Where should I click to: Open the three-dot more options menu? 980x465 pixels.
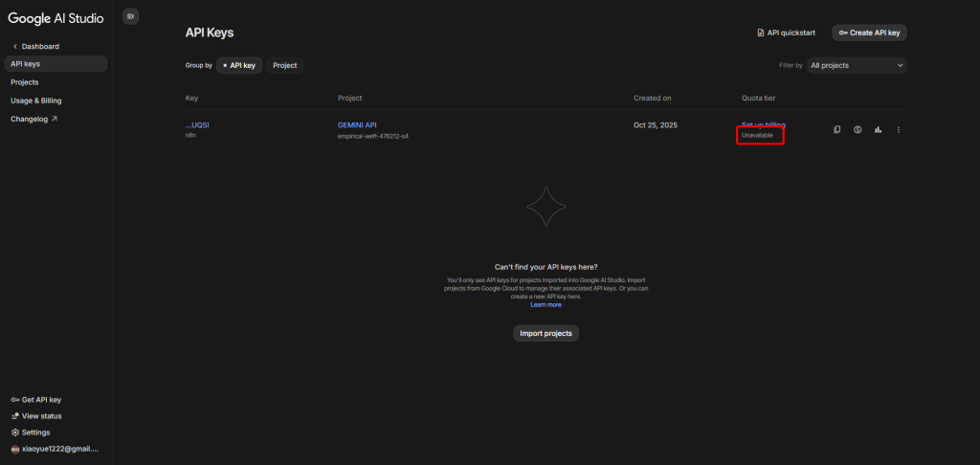899,130
